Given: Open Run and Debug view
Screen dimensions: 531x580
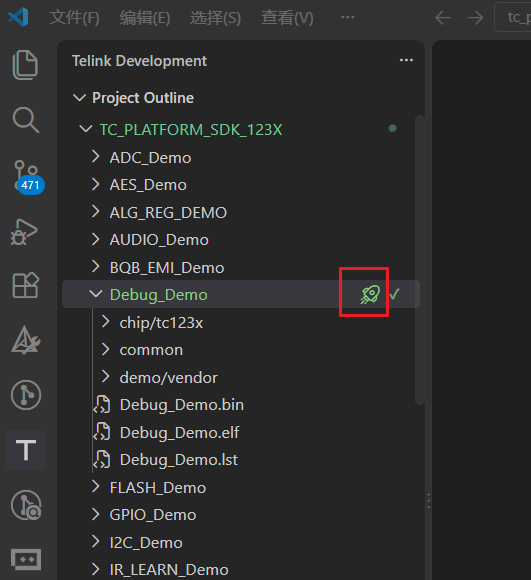Looking at the screenshot, I should [x=24, y=232].
